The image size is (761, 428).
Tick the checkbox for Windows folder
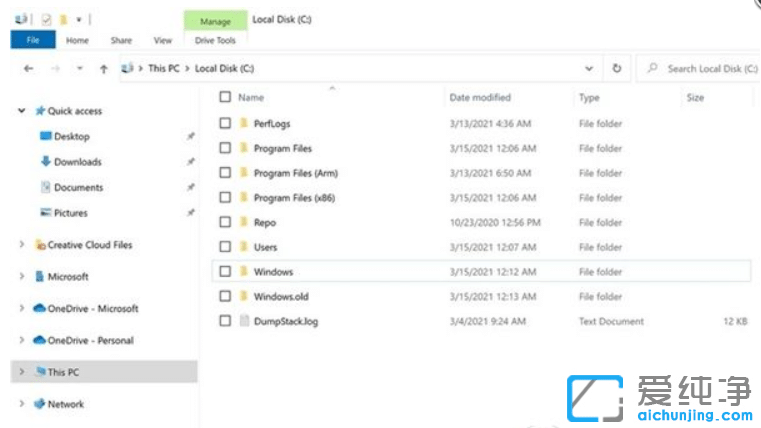coord(225,271)
